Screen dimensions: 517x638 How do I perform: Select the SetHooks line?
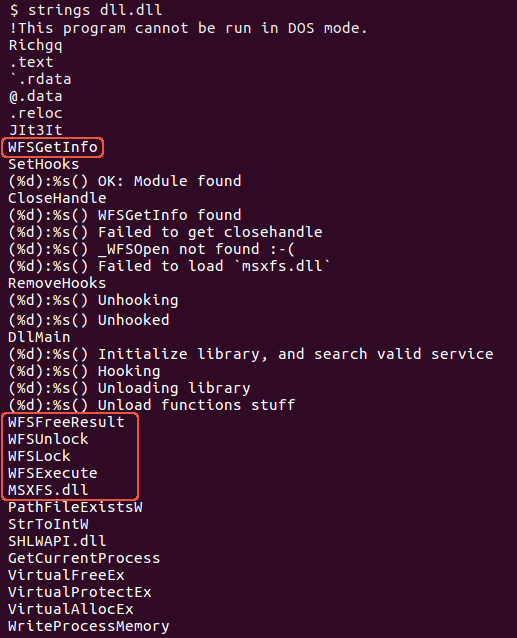[44, 164]
